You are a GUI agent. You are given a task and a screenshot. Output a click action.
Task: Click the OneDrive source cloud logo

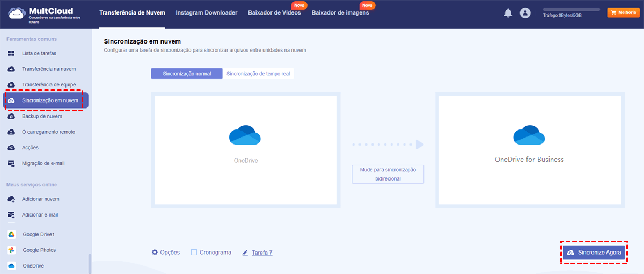point(245,135)
